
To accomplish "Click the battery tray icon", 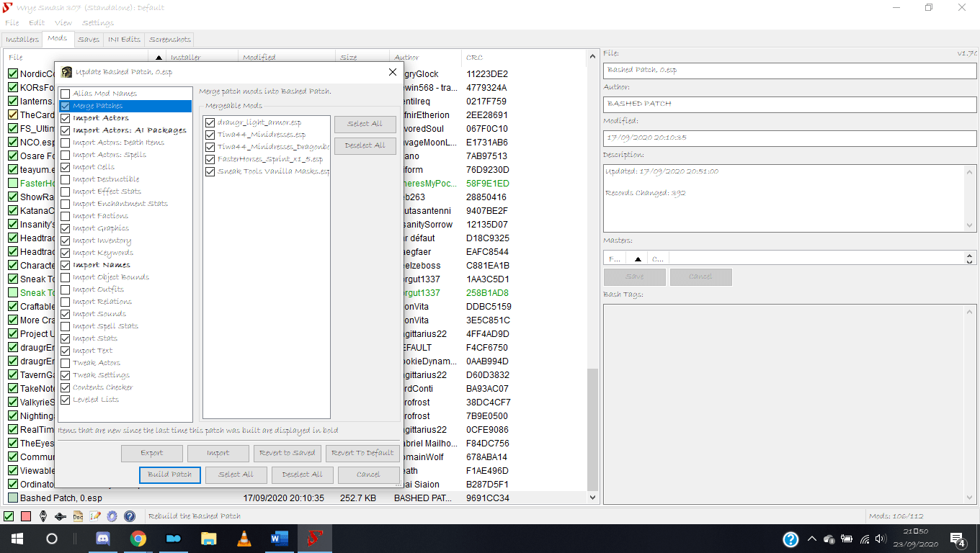I will point(847,539).
